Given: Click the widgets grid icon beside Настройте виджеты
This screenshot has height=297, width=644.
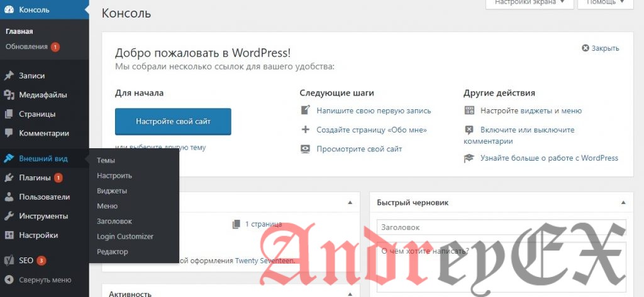Looking at the screenshot, I should click(x=469, y=111).
